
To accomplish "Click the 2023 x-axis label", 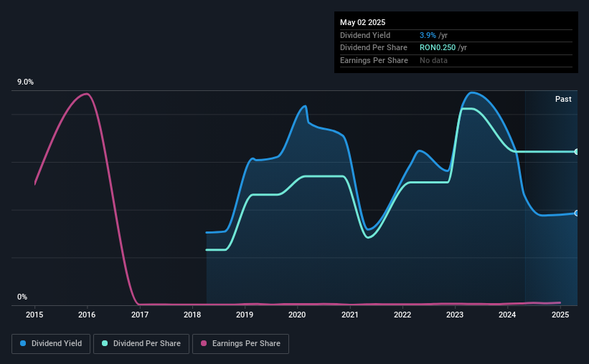I will [455, 315].
